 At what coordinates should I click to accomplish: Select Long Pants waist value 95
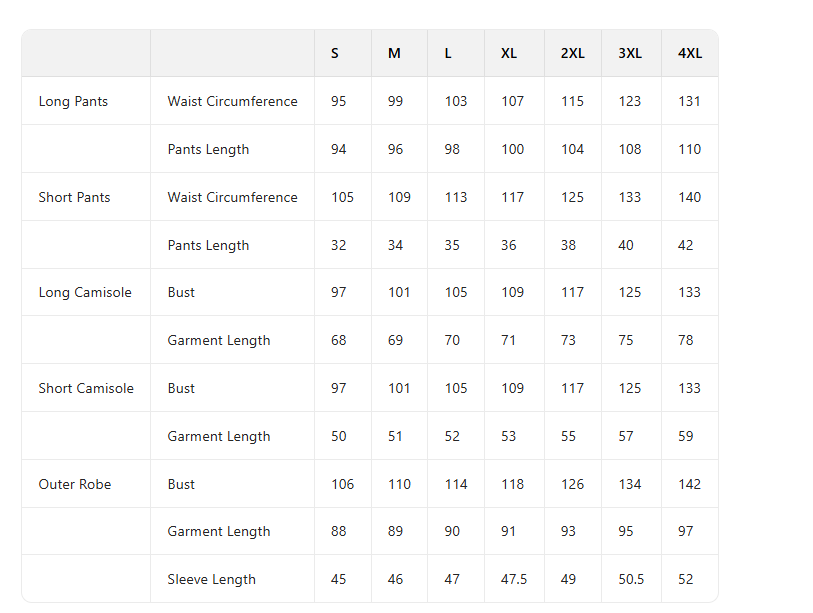point(339,101)
